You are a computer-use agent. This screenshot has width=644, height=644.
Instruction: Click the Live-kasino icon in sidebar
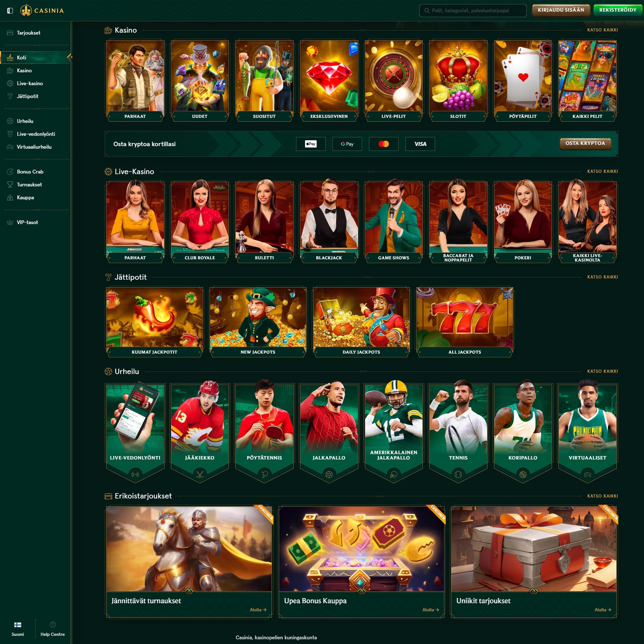tap(9, 83)
